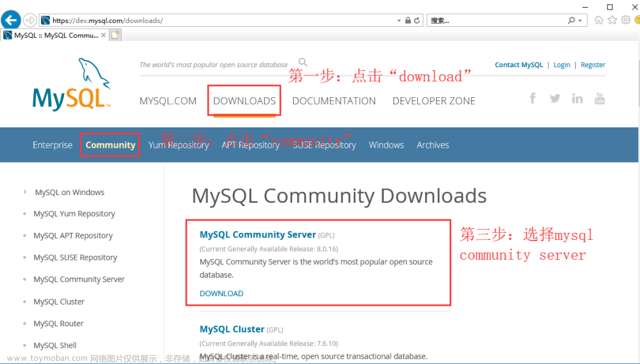
Task: Click the browser back arrow button
Action: pyautogui.click(x=11, y=20)
